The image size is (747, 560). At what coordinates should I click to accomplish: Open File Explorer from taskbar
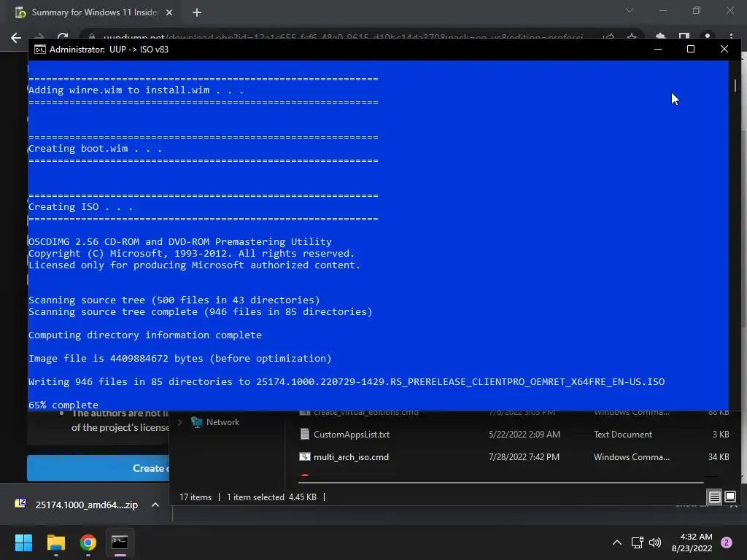(55, 542)
